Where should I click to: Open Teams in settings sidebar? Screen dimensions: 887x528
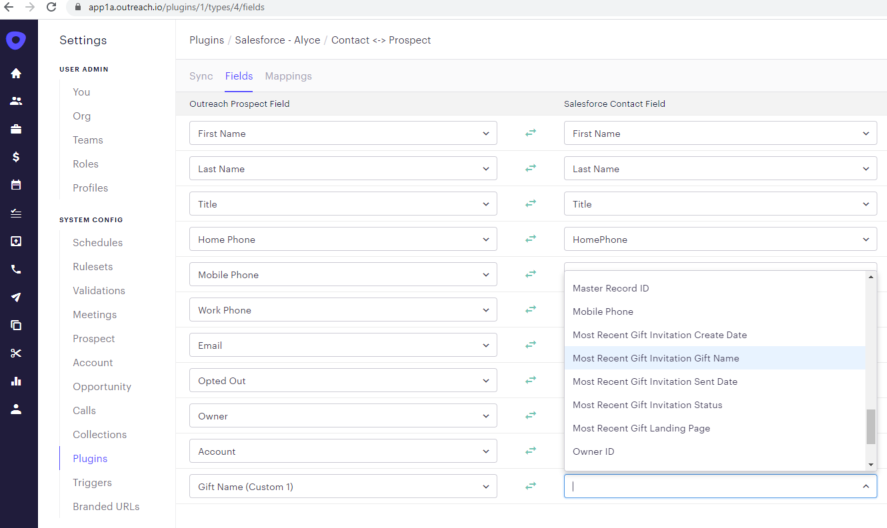pos(88,140)
